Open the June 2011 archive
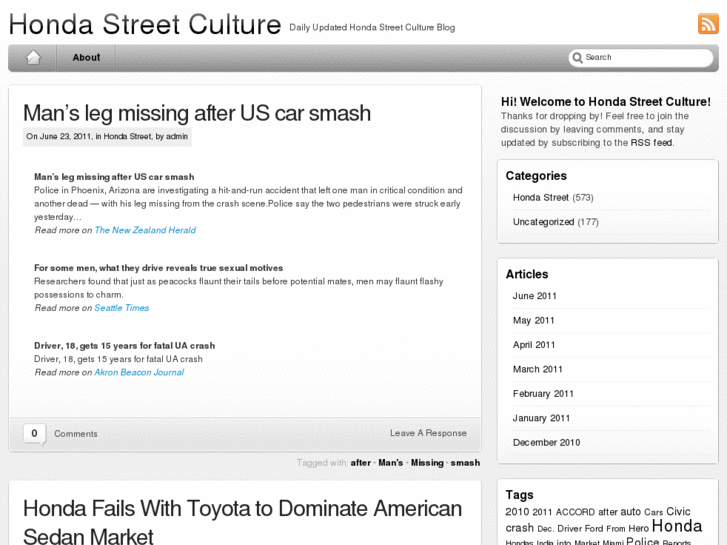Screen dimensions: 727x545 coord(535,296)
